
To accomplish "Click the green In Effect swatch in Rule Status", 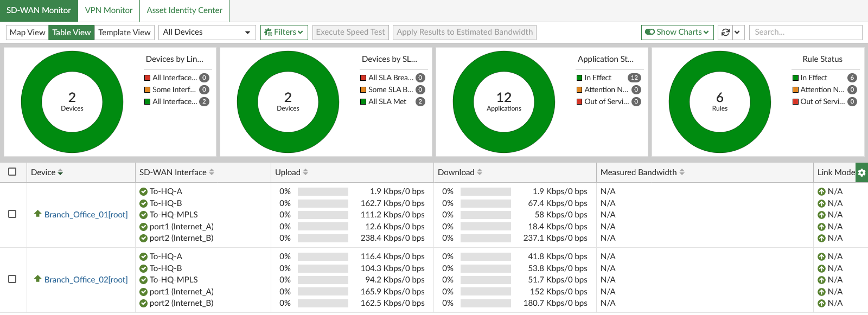I will [795, 78].
